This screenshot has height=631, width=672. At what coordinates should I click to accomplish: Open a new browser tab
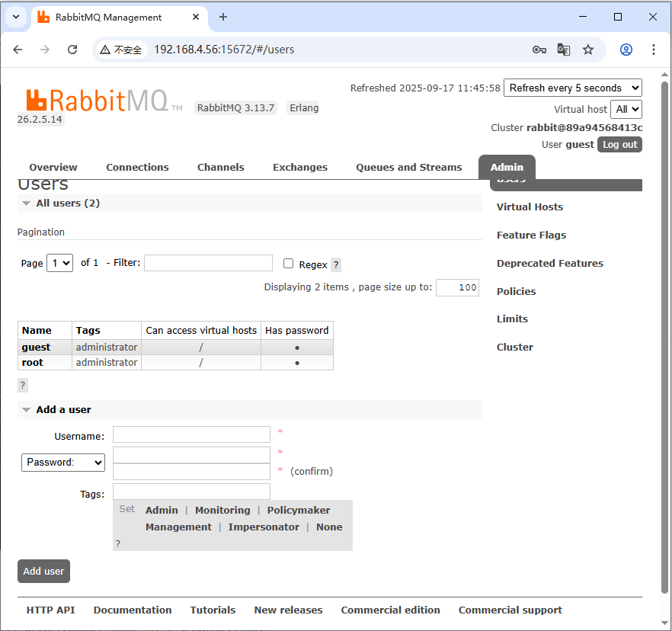pos(223,17)
